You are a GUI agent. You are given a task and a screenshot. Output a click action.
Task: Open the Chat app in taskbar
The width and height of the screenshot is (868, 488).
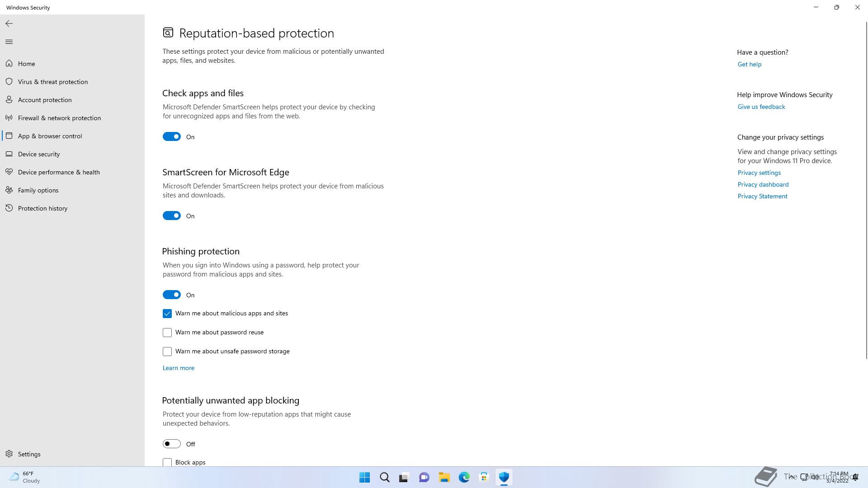pyautogui.click(x=424, y=477)
